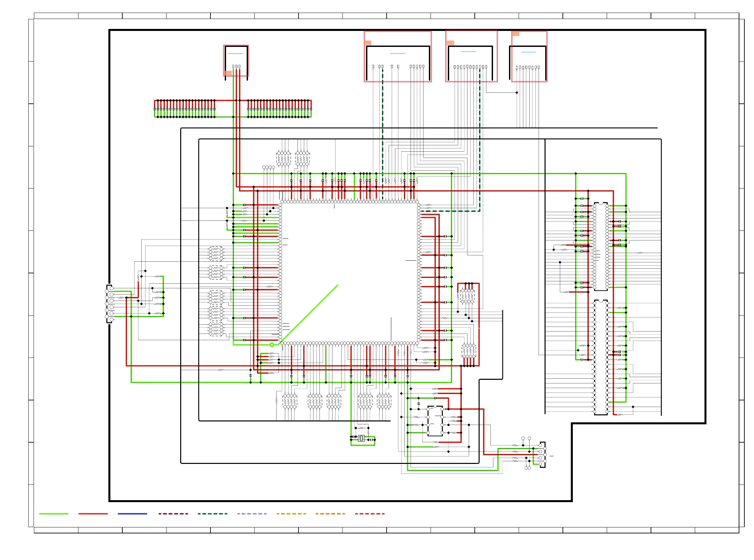This screenshot has height=560, width=754.
Task: Click the solid red legend line
Action: coord(93,513)
